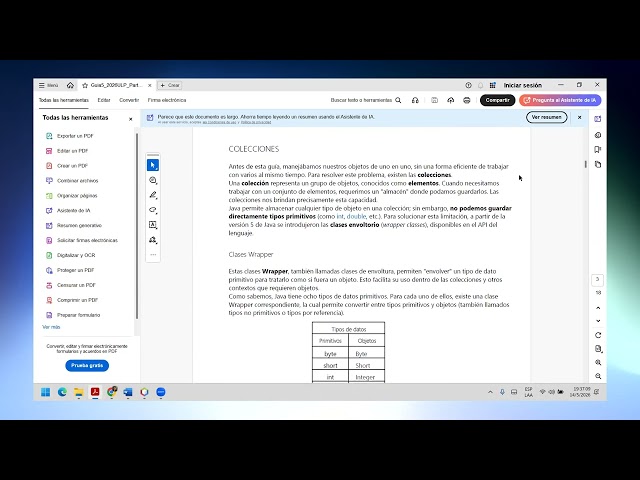Click the cloud upload icon

(x=451, y=100)
